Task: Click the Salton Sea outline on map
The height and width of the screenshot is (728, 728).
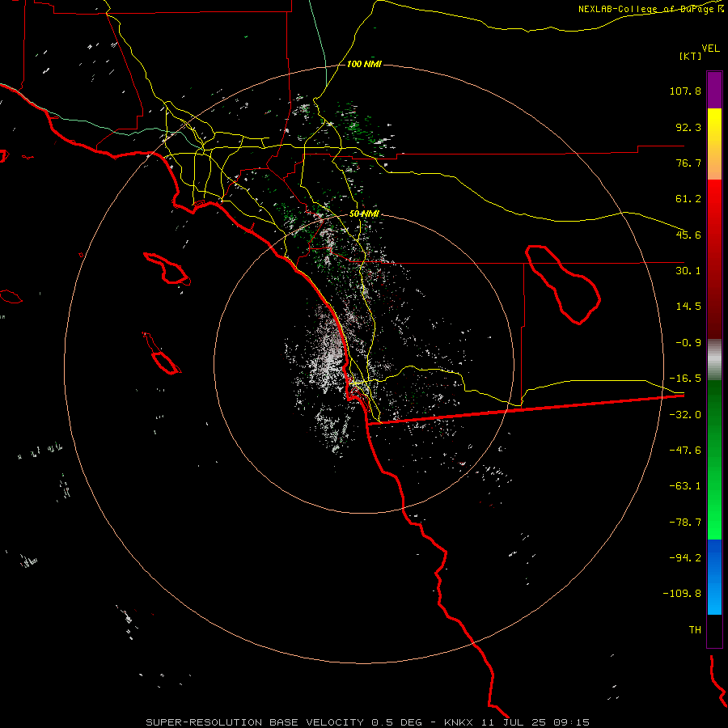Action: [563, 285]
